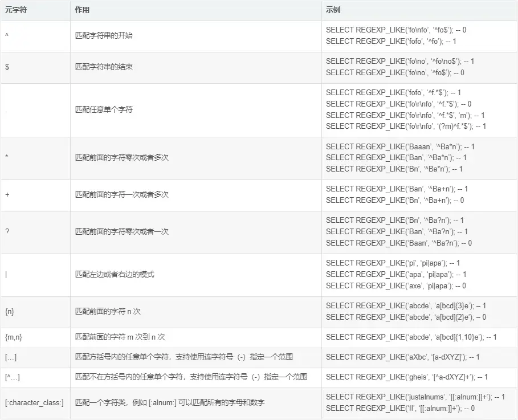Click description starting 匹配一个字符类
The image size is (518, 420).
point(170,402)
